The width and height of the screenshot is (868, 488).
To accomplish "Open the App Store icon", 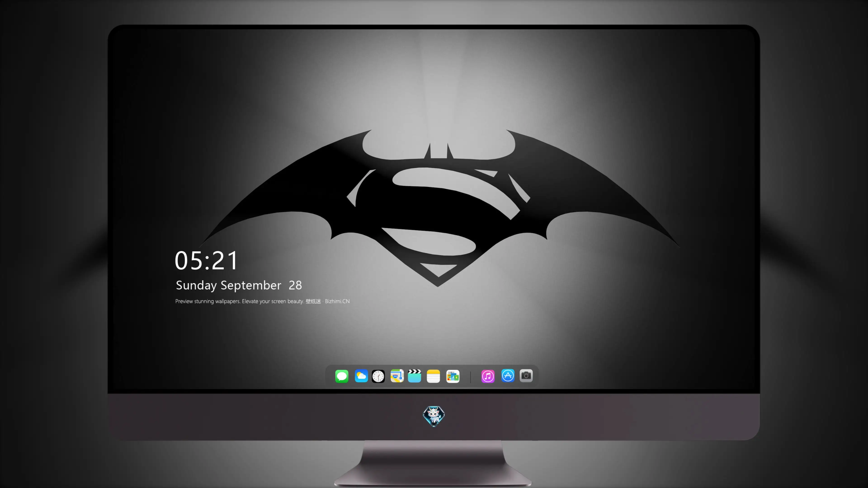I will [508, 375].
